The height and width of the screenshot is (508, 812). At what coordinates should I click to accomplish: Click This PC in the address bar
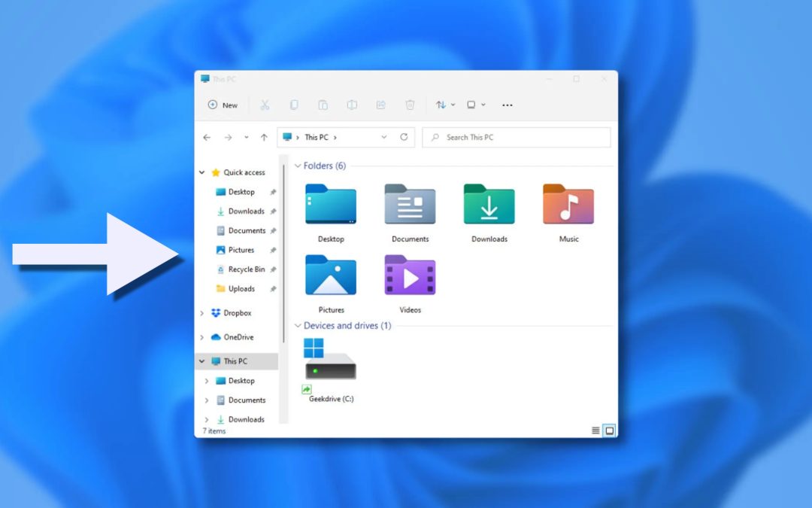317,138
